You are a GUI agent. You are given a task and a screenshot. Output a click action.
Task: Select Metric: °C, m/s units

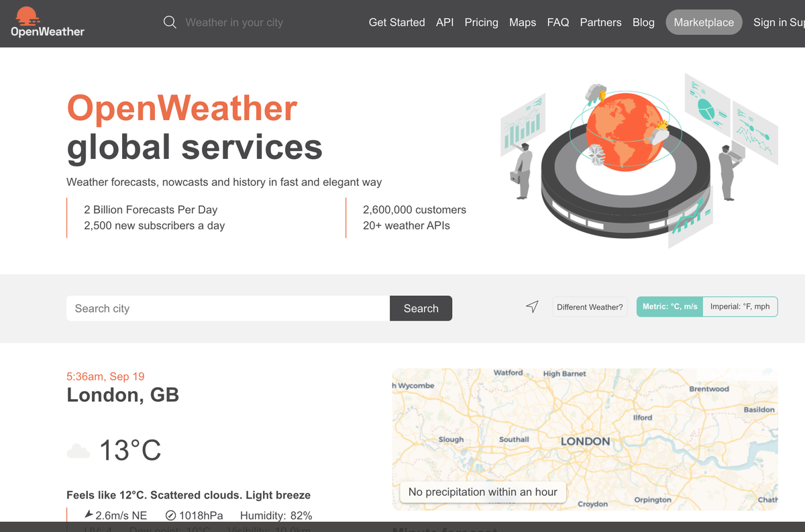pos(669,307)
